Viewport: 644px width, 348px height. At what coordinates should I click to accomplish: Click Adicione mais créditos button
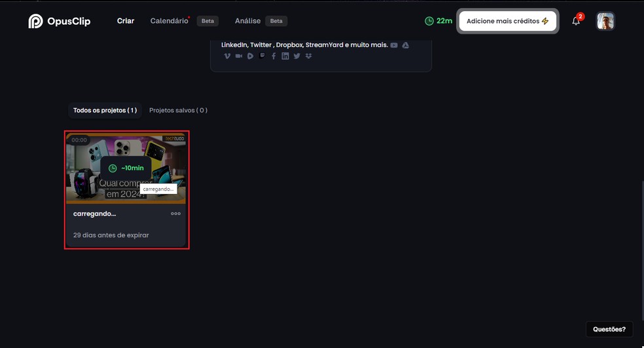pos(508,21)
